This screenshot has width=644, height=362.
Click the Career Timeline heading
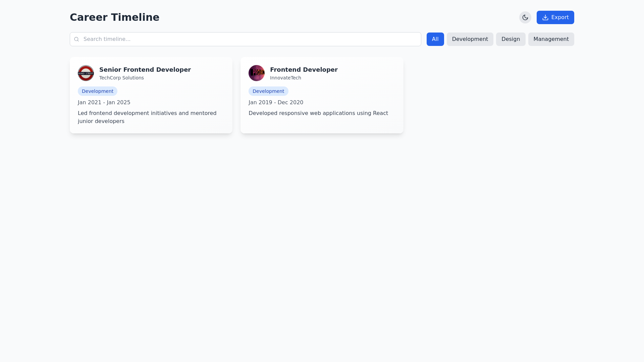click(114, 17)
